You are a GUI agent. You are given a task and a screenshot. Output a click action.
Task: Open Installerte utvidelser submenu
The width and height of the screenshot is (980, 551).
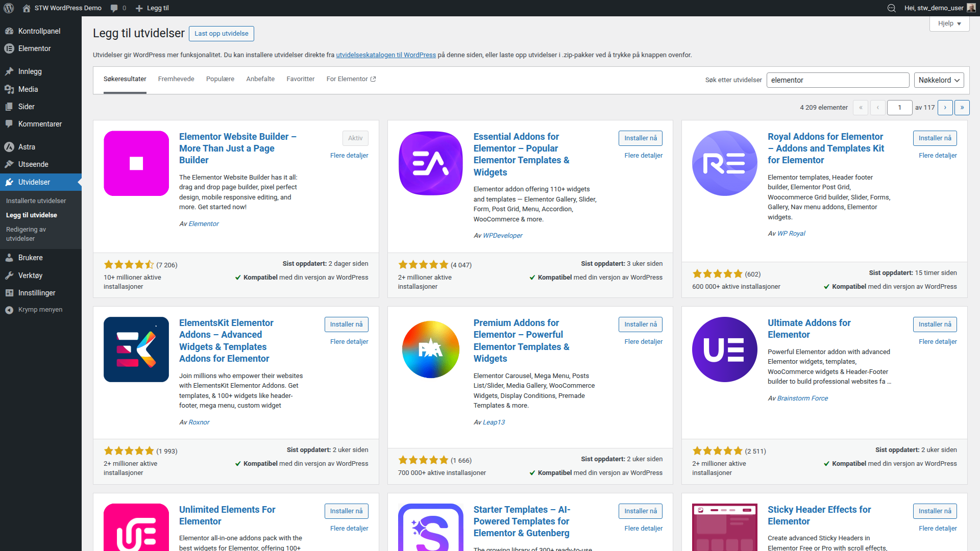tap(36, 201)
